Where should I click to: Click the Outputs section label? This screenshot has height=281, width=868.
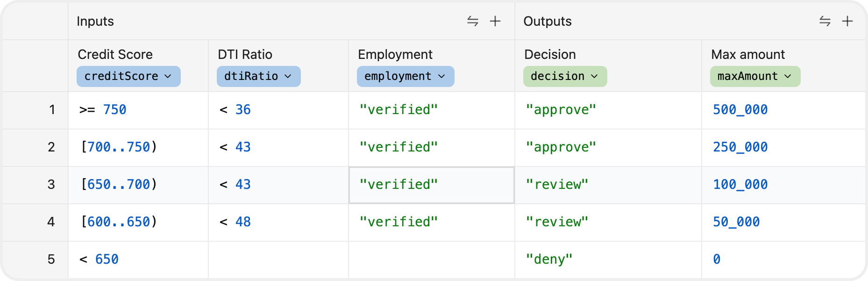tap(548, 21)
